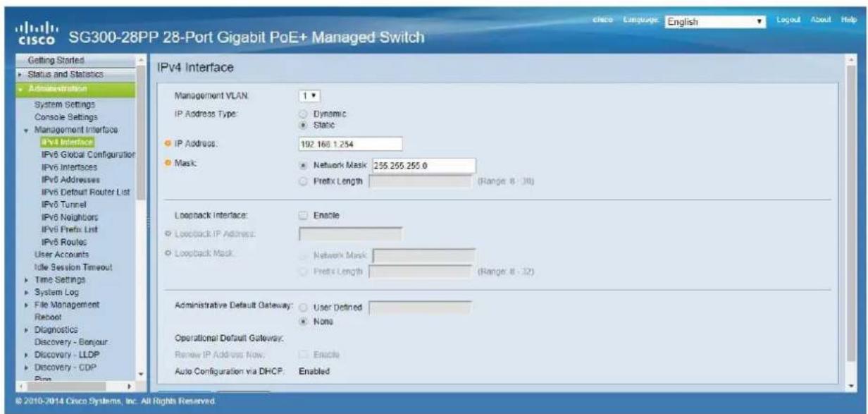
Task: Select the Dynamic IP address type
Action: tap(304, 113)
